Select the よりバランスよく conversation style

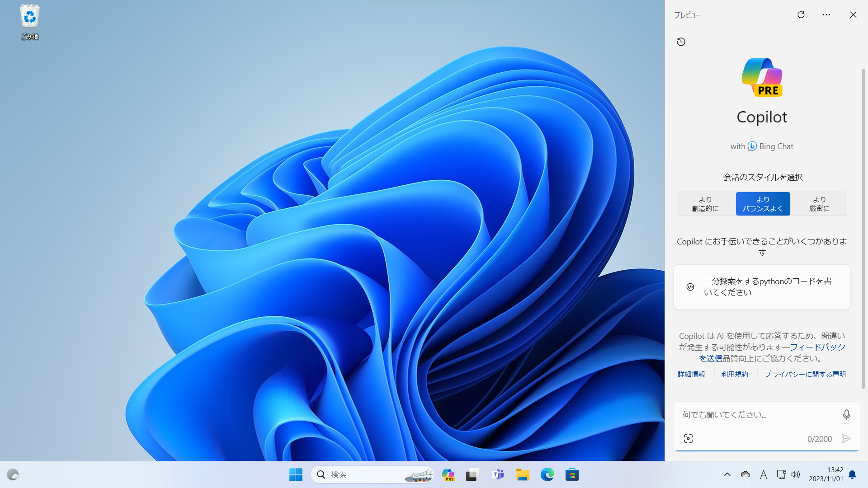[x=763, y=204]
